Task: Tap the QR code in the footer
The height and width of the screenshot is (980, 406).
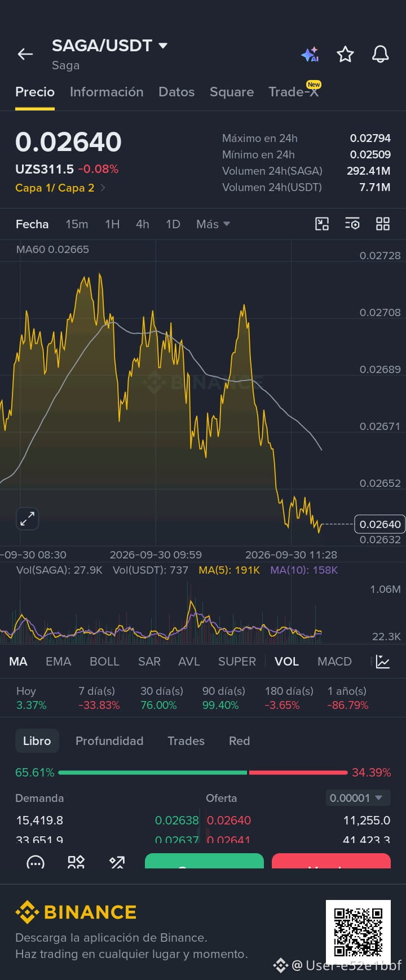Action: click(x=358, y=932)
